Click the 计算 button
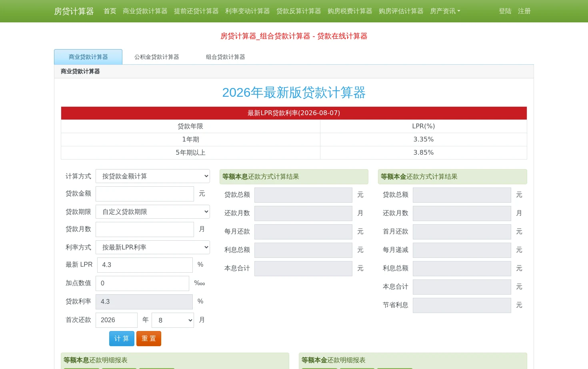This screenshot has width=588, height=369. pos(122,339)
